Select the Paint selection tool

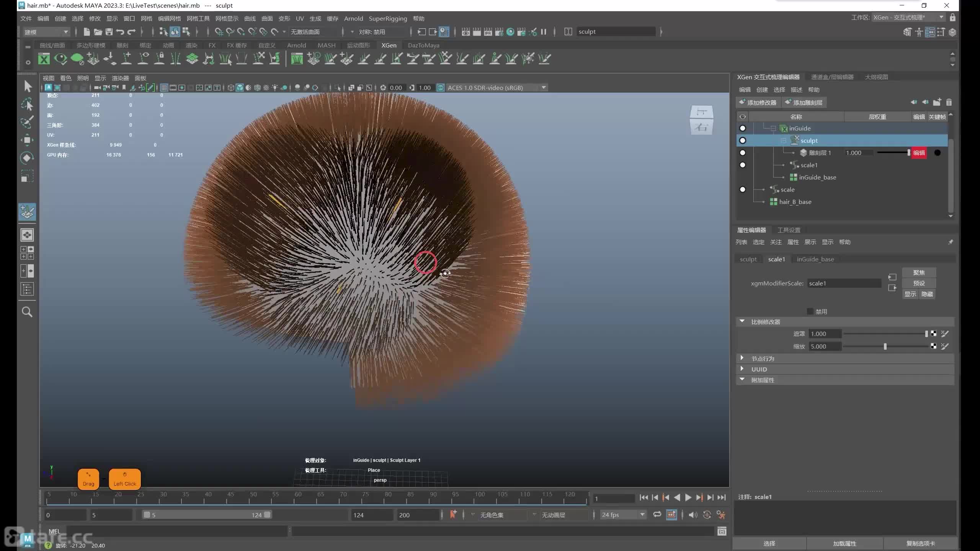pyautogui.click(x=27, y=122)
